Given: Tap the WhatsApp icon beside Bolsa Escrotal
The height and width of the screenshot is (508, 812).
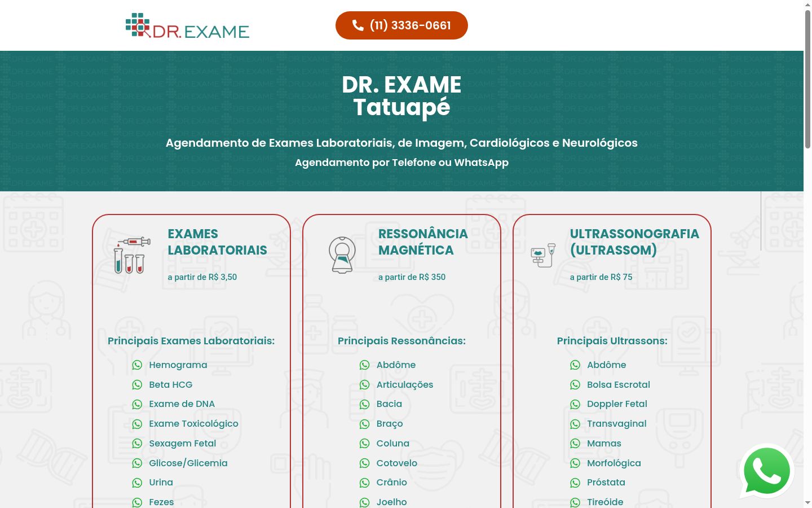Looking at the screenshot, I should pyautogui.click(x=575, y=385).
